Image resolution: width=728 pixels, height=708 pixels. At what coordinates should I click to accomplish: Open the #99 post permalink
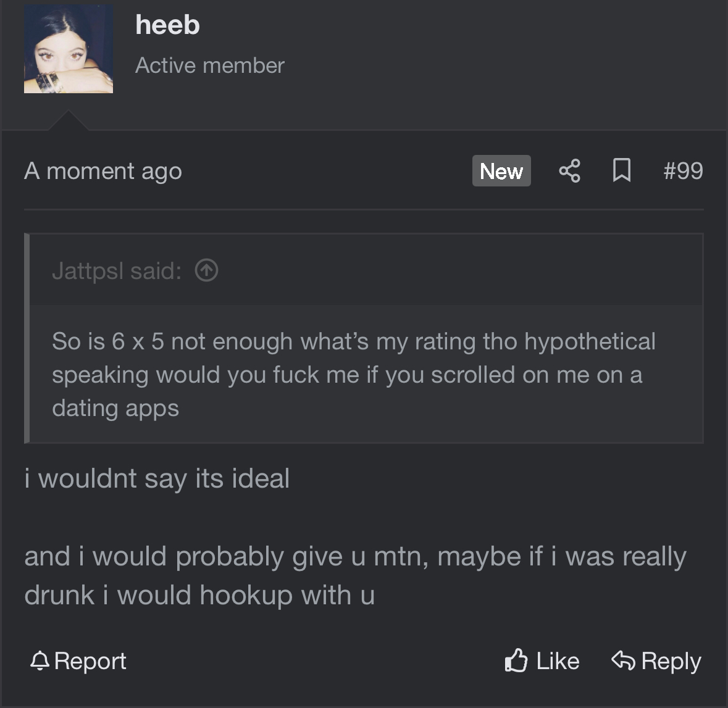coord(683,170)
